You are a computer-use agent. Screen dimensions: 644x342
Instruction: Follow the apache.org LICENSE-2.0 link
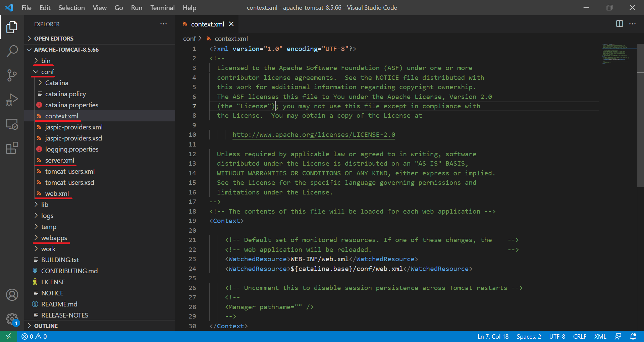[x=314, y=135]
